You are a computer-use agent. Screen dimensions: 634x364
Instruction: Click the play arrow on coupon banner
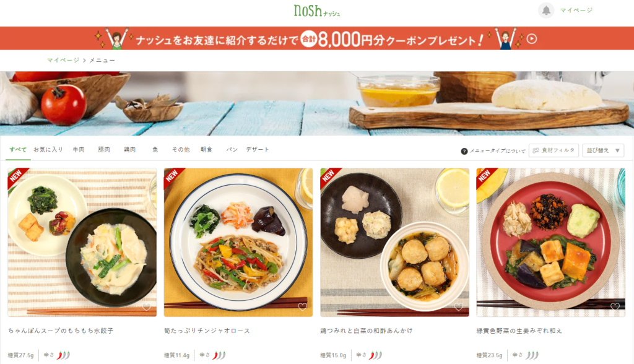[x=532, y=39]
